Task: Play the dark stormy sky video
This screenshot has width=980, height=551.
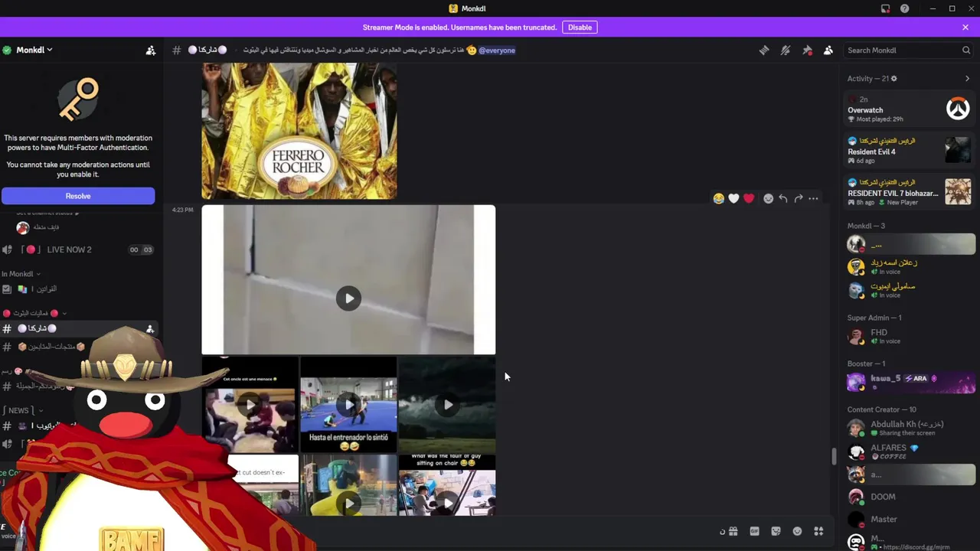Action: [x=447, y=404]
